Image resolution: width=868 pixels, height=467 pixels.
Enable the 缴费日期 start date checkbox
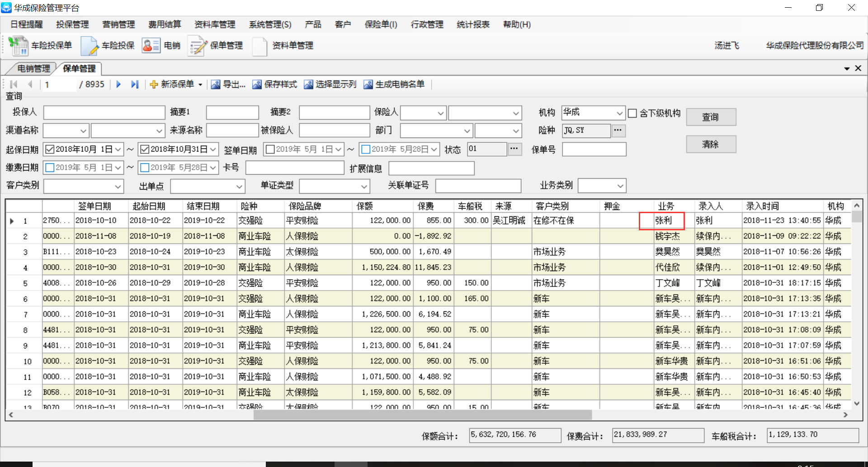tap(50, 167)
